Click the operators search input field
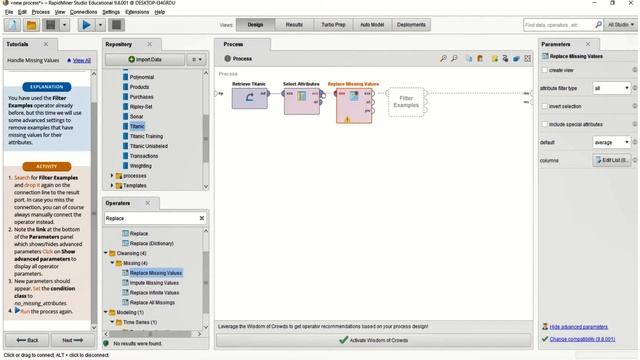Image resolution: width=640 pixels, height=360 pixels. pyautogui.click(x=151, y=218)
